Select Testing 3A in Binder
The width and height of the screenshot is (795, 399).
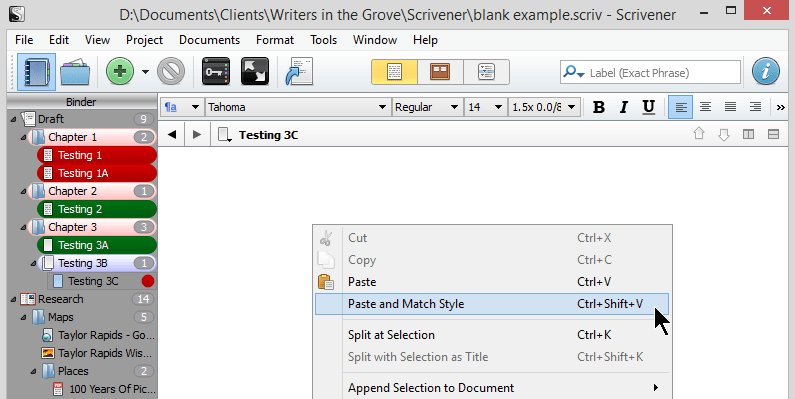pos(97,245)
